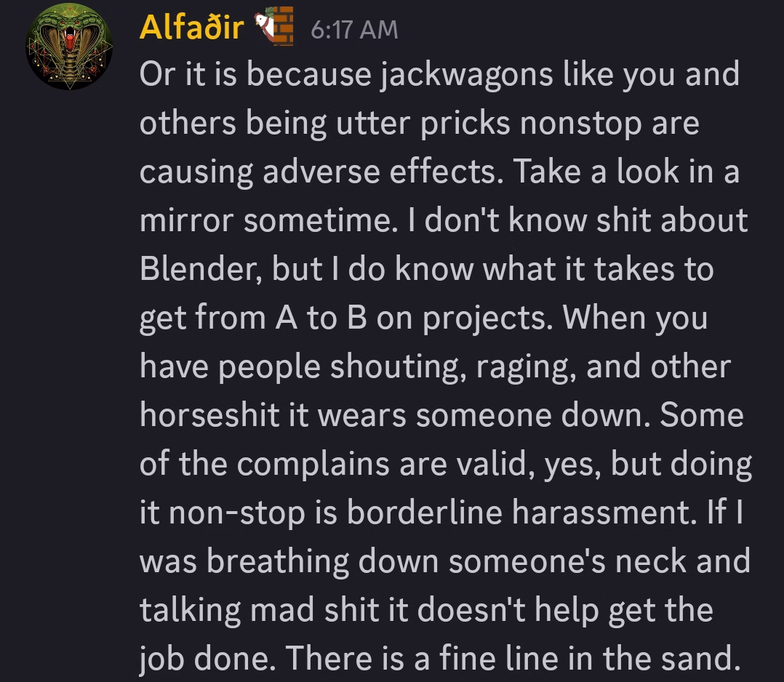Click the word "nonstop" in the message
The height and width of the screenshot is (682, 784).
point(580,124)
